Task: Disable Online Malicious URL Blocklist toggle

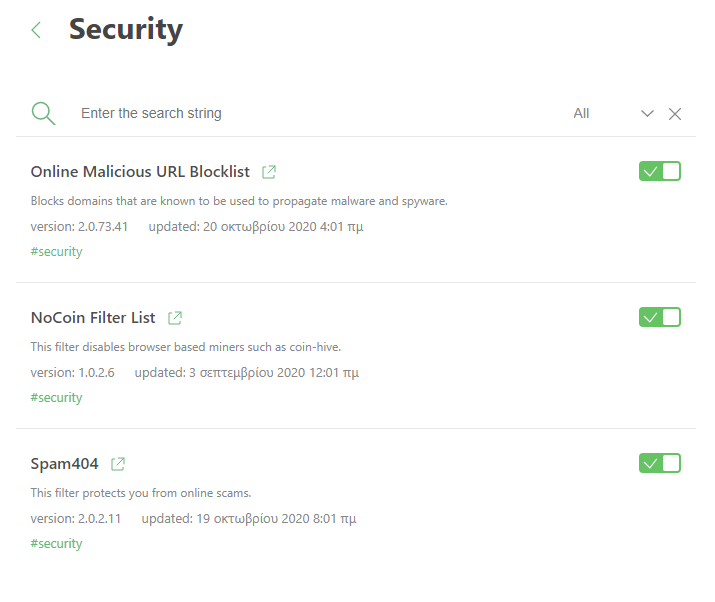Action: point(659,171)
